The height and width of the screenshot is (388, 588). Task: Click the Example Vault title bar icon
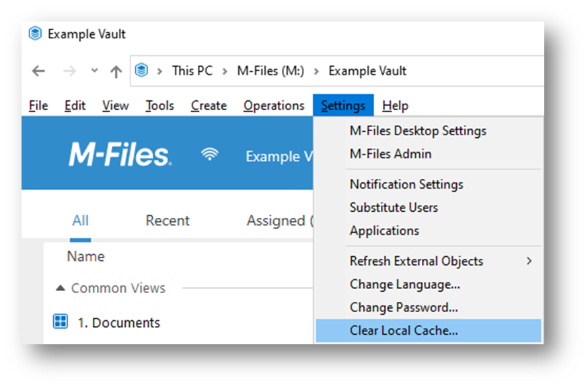tap(35, 34)
